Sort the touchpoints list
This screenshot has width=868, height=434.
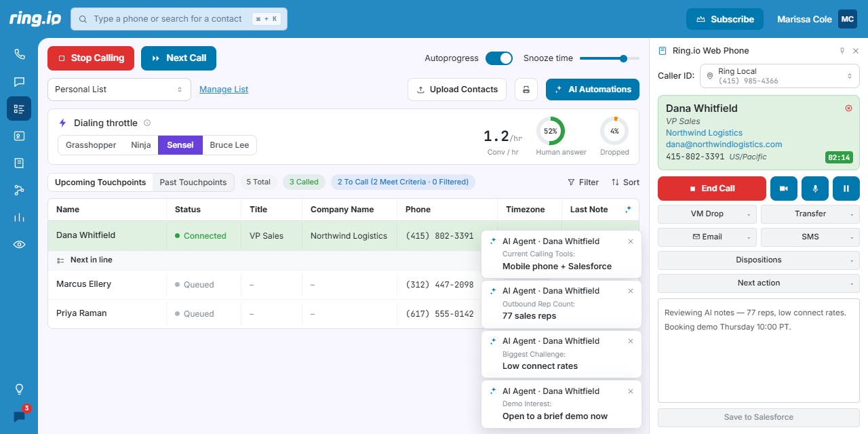click(625, 182)
